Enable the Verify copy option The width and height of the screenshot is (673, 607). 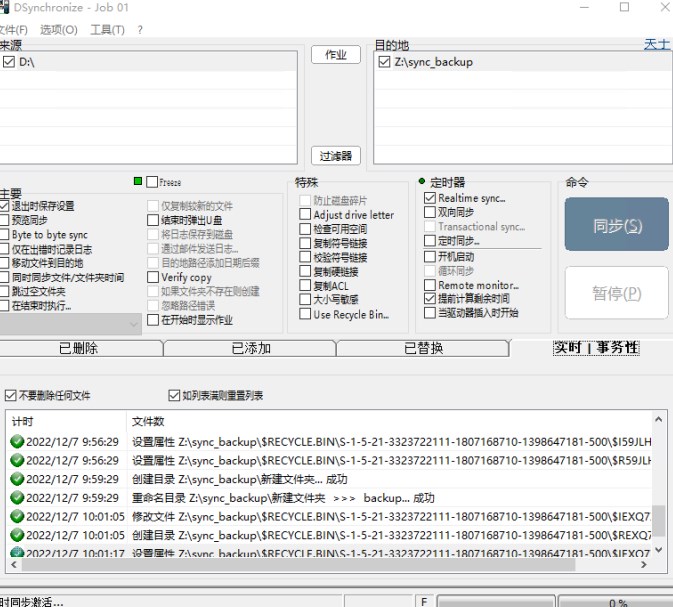coord(153,277)
